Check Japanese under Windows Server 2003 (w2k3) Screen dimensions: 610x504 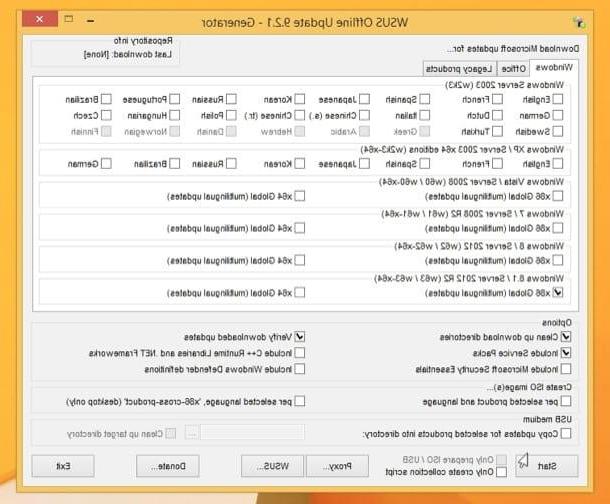364,99
